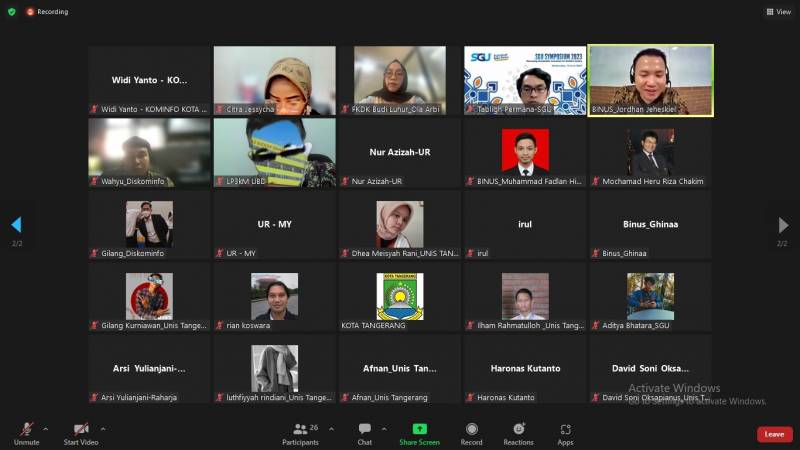Go to previous gallery page with left arrow
This screenshot has width=800, height=450.
tap(16, 225)
